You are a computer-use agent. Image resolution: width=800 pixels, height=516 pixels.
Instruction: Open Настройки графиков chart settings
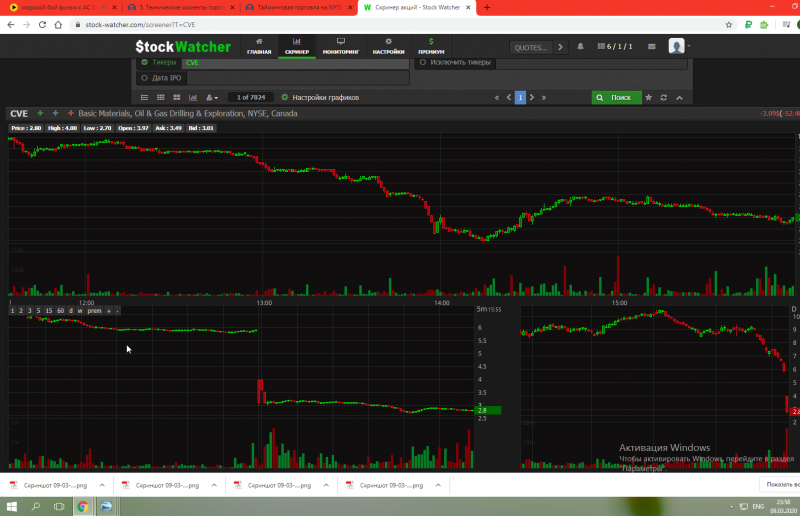pyautogui.click(x=320, y=97)
